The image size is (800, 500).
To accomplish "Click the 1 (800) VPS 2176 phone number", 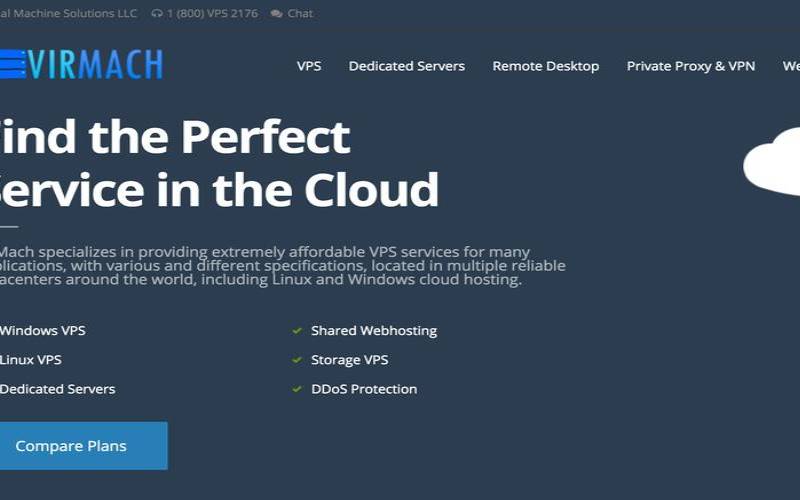I will click(211, 14).
